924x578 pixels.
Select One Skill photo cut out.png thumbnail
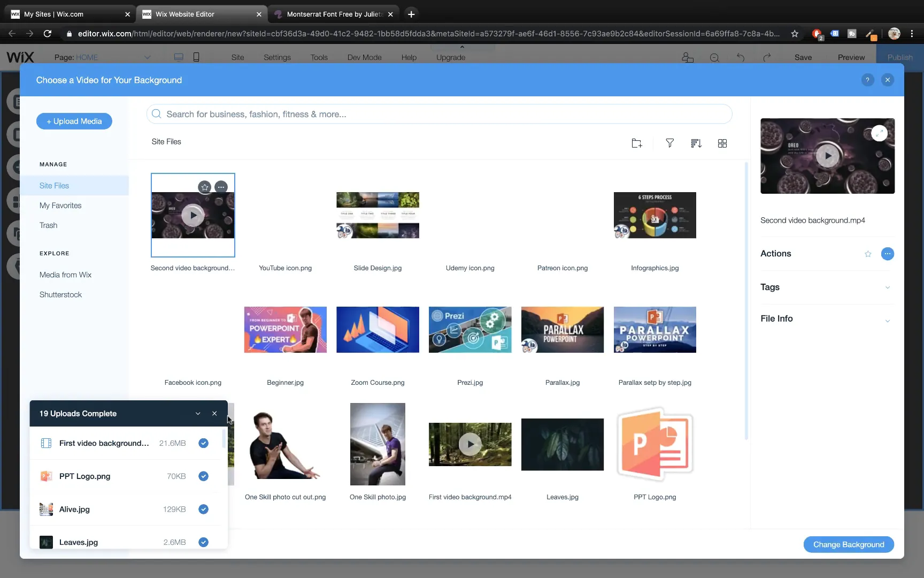[x=285, y=444]
